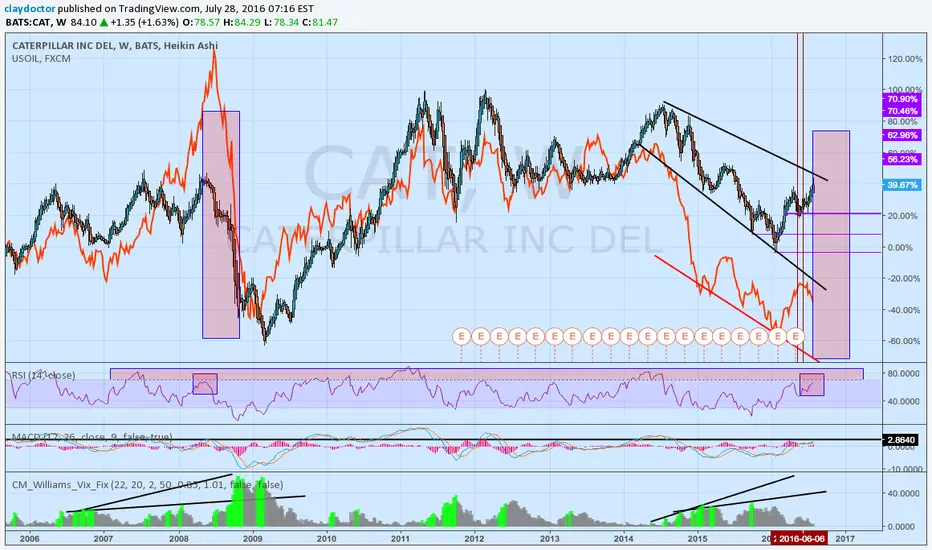Select the MACD indicator label
This screenshot has width=932, height=550.
point(92,437)
